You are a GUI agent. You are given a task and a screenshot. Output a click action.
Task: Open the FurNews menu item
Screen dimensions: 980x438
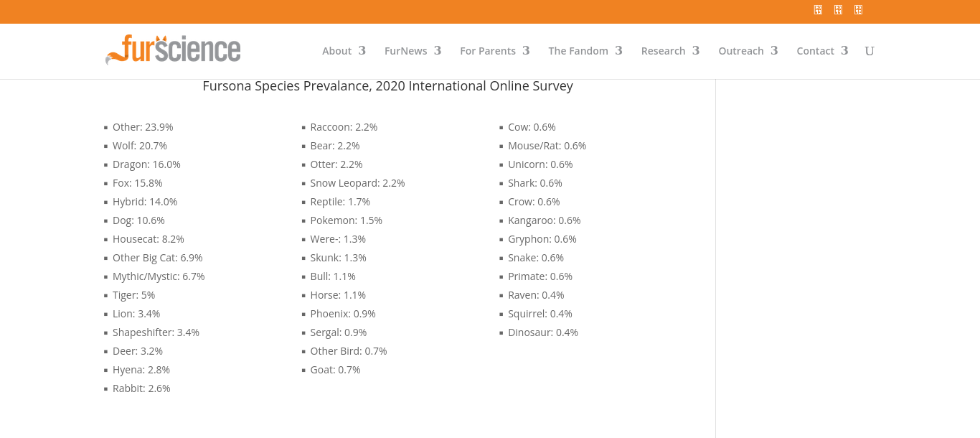405,51
